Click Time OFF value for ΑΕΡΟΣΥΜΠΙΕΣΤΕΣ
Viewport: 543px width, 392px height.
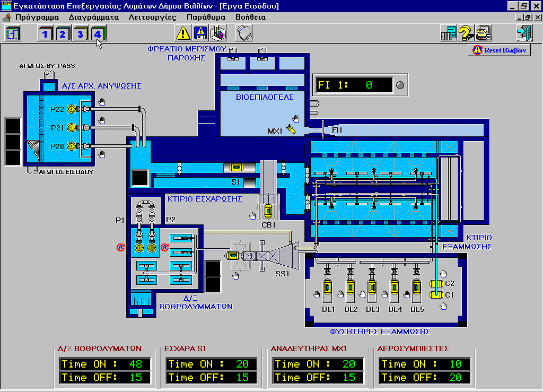(x=456, y=377)
